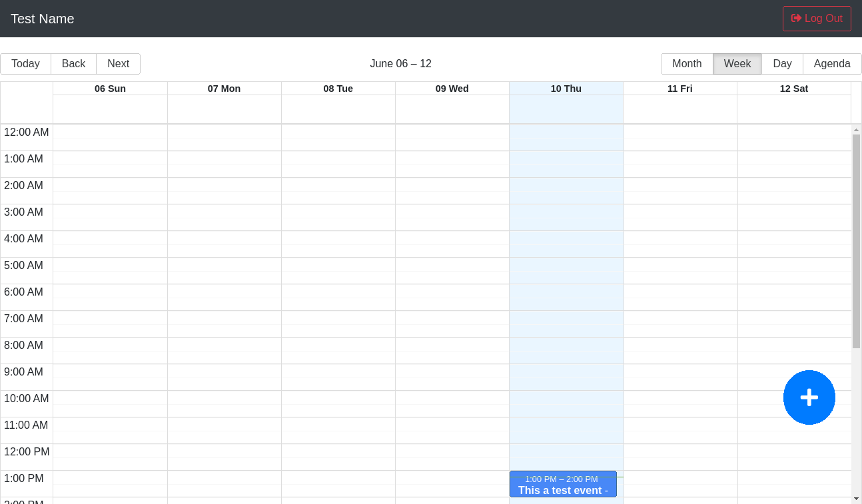Screen dimensions: 862x504
Task: Open the Agenda view
Action: (832, 64)
